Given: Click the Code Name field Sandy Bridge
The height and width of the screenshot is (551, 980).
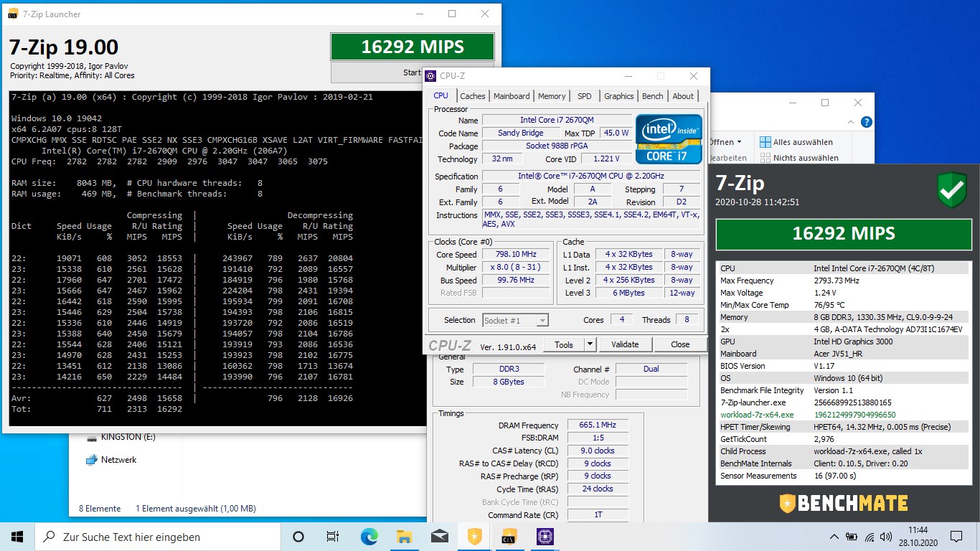Looking at the screenshot, I should (x=521, y=133).
